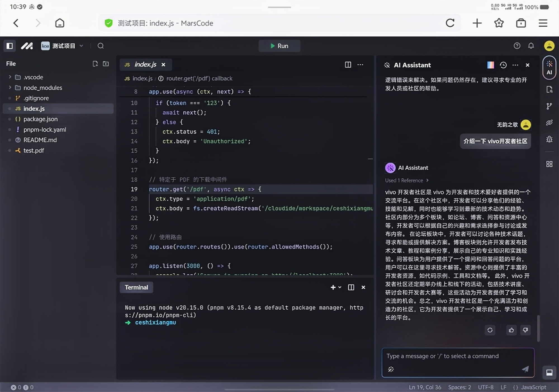Viewport: 559px width, 392px height.
Task: Change UTF-8 encoding
Action: pos(485,387)
